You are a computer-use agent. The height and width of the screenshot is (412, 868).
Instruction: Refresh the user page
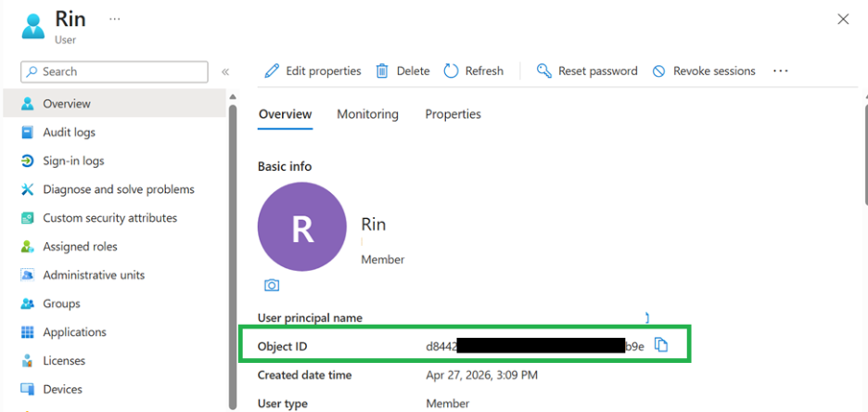pos(473,71)
